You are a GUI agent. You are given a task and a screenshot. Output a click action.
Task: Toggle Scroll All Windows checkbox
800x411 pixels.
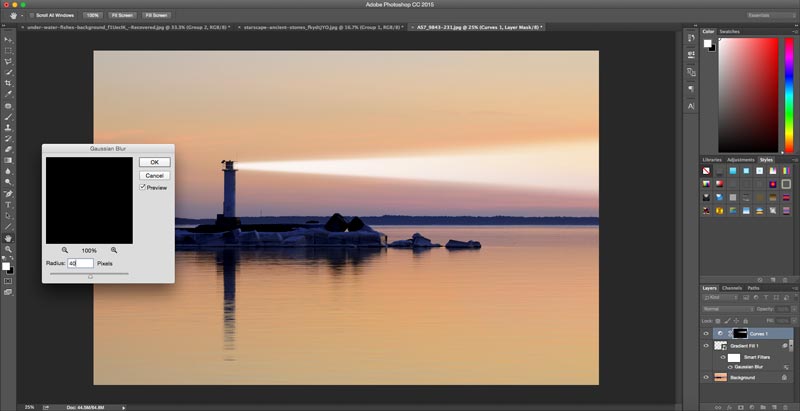(32, 15)
